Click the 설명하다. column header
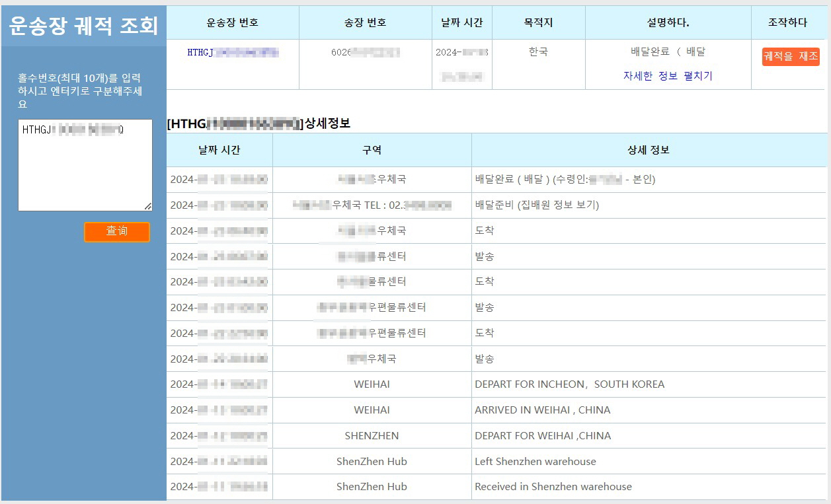 [668, 22]
